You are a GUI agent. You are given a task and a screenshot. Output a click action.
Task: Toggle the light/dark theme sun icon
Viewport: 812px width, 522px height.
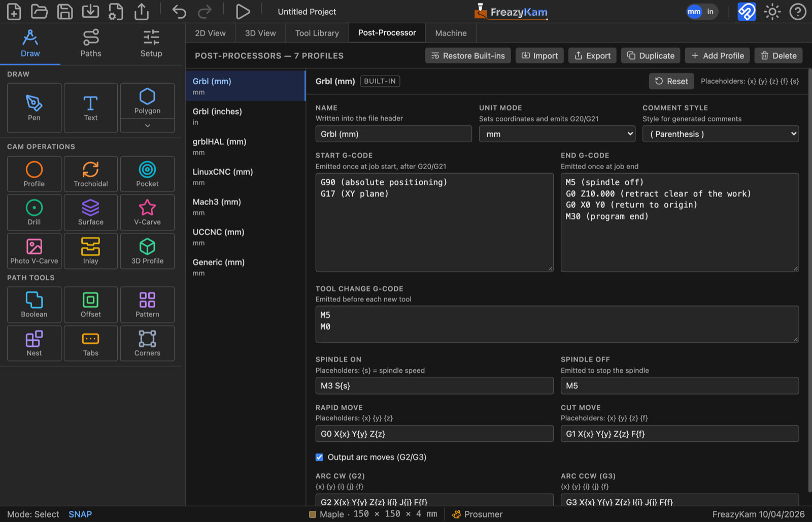coord(772,12)
